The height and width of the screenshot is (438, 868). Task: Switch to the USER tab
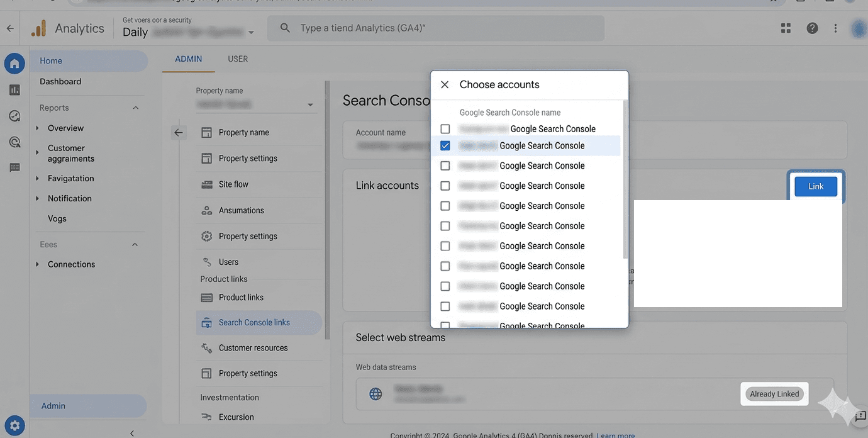pos(238,59)
